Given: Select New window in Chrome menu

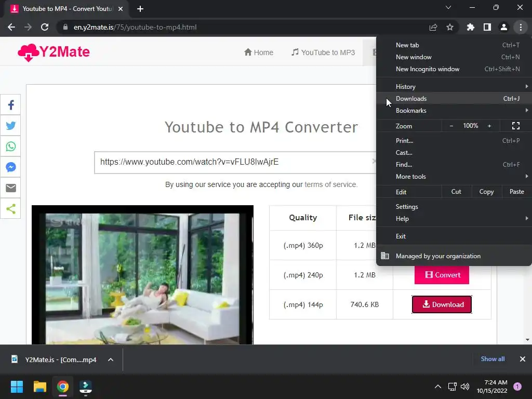Looking at the screenshot, I should pyautogui.click(x=454, y=57).
